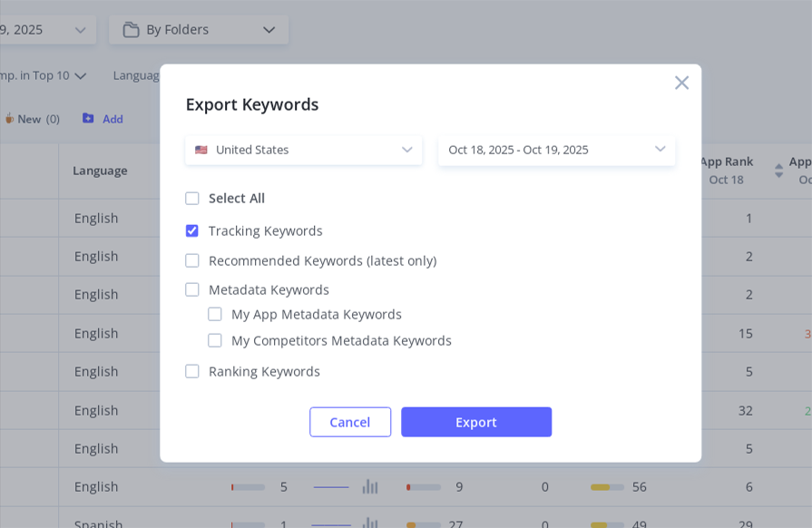This screenshot has height=528, width=812.
Task: Open the United States country dropdown
Action: (303, 151)
